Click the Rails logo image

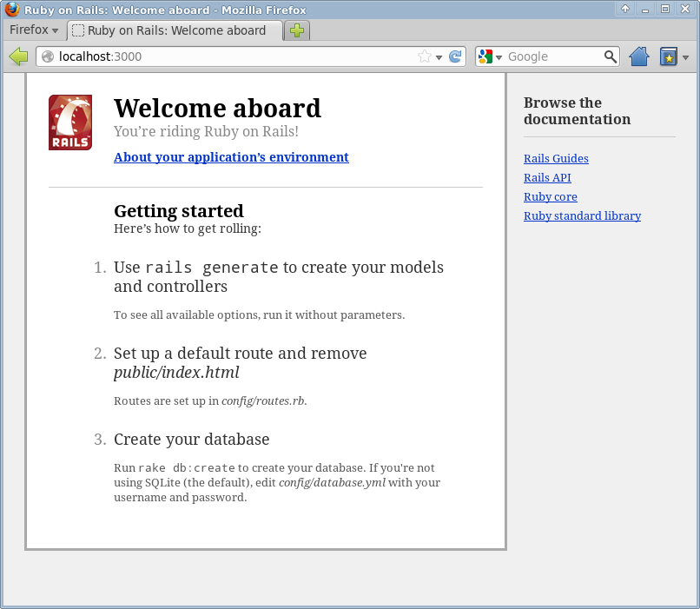70,122
